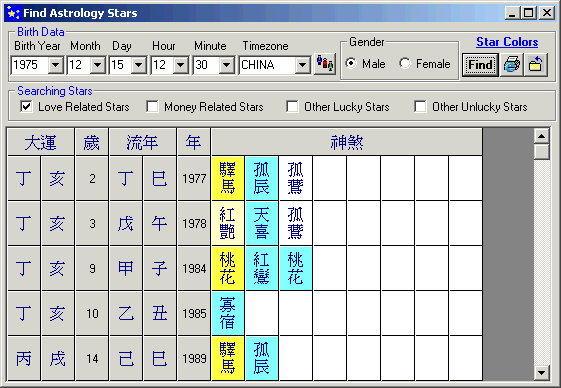Expand the Timezone CHINA dropdown
561x388 pixels.
tap(303, 65)
